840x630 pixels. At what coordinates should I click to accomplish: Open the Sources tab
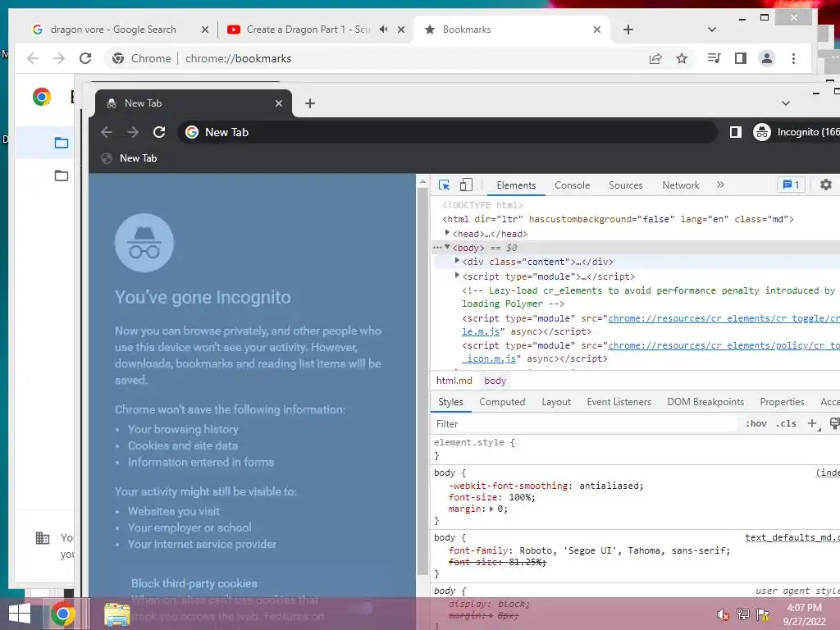pos(625,185)
